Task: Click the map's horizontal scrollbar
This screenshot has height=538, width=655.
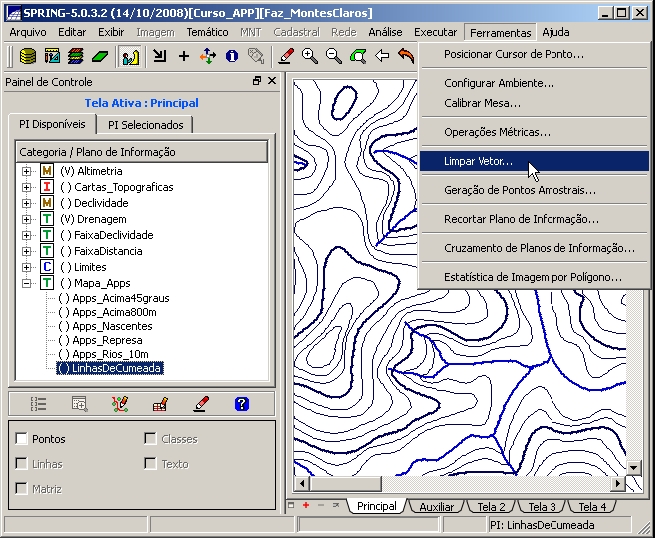Action: 450,483
